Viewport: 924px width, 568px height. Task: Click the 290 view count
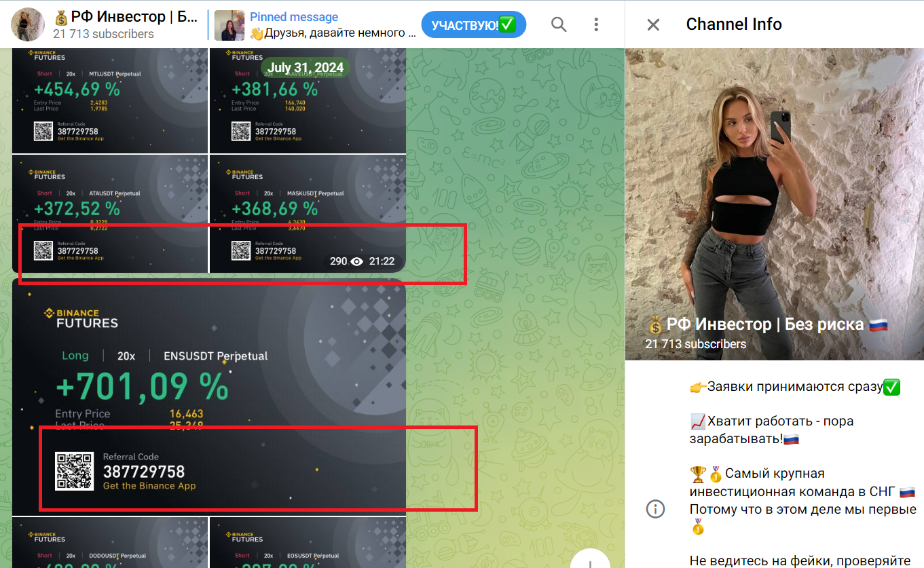point(339,261)
